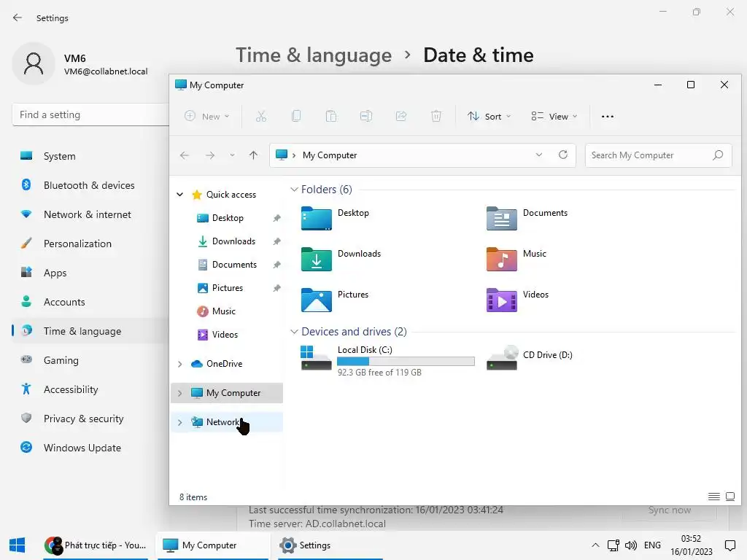747x560 pixels.
Task: Go forward with the Explorer forward arrow
Action: coord(209,155)
